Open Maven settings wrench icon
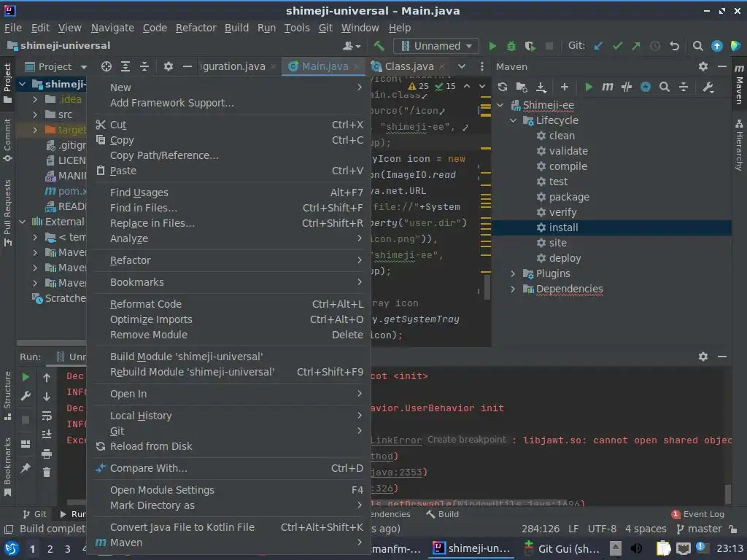The width and height of the screenshot is (747, 560). (708, 87)
